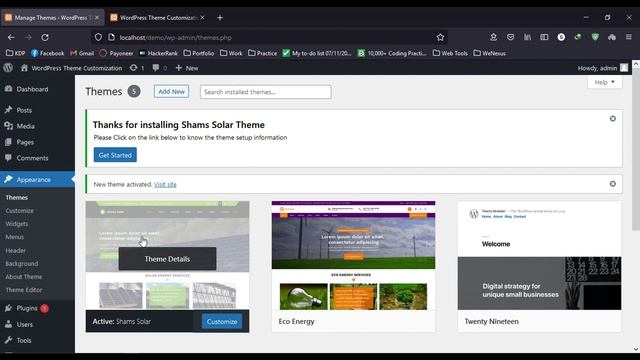Screen dimensions: 640x360
Task: Open the shield tracking protection icon
Action: tap(98, 37)
